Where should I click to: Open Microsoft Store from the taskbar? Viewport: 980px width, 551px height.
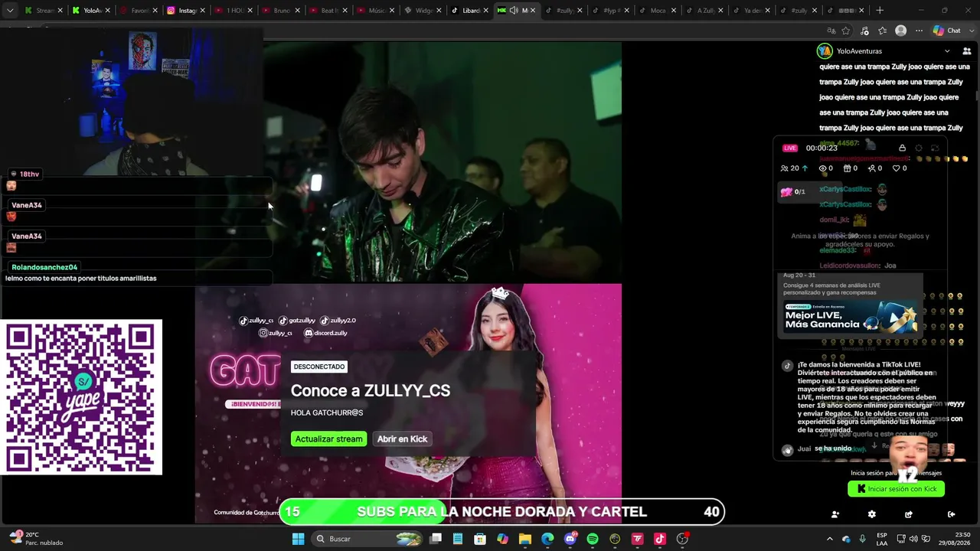480,539
